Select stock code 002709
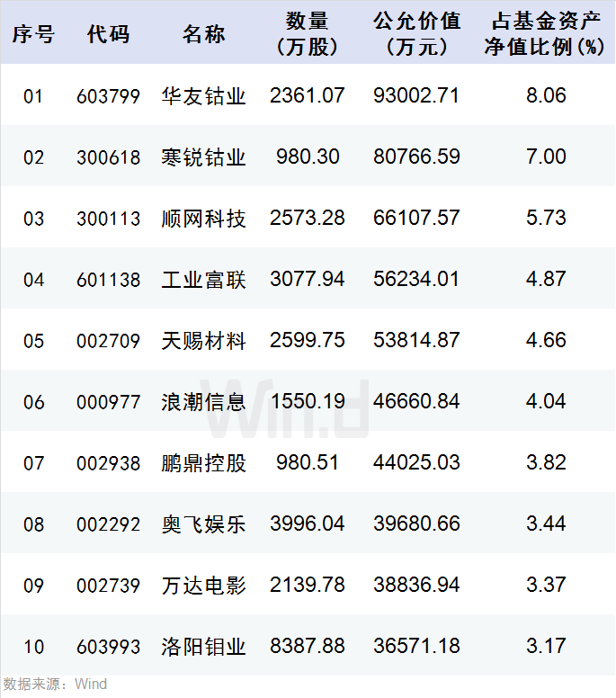Screen dimensions: 616x698 point(108,341)
